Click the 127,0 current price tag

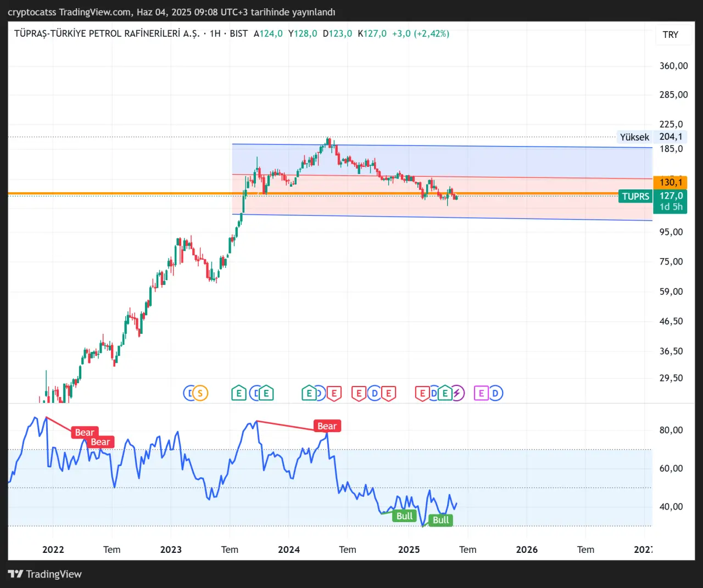click(671, 196)
